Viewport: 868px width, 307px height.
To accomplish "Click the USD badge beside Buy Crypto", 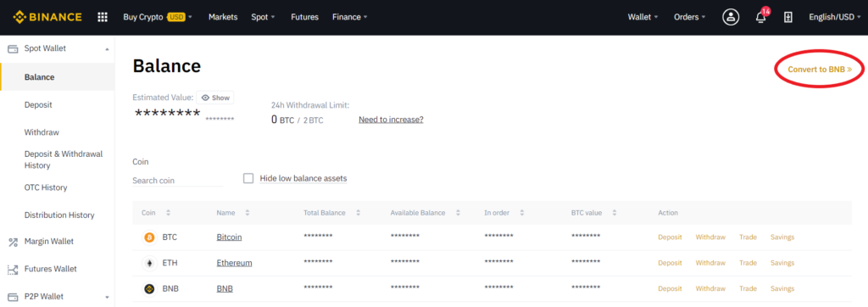I will 176,17.
